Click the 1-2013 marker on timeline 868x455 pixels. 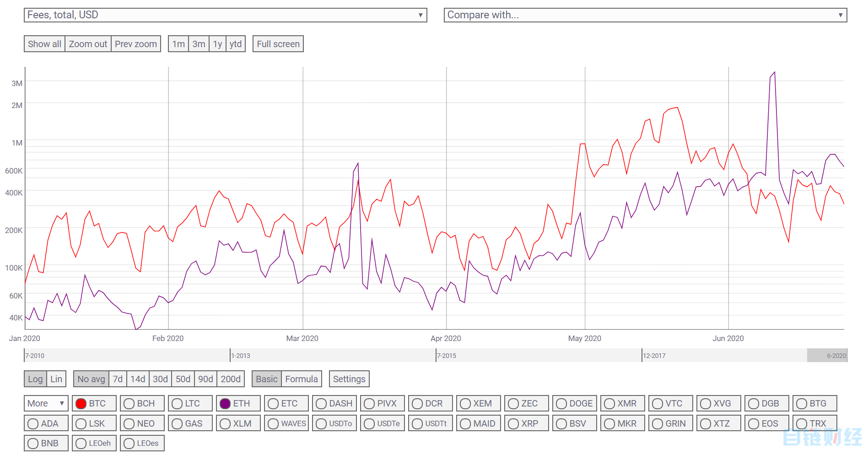[x=241, y=356]
